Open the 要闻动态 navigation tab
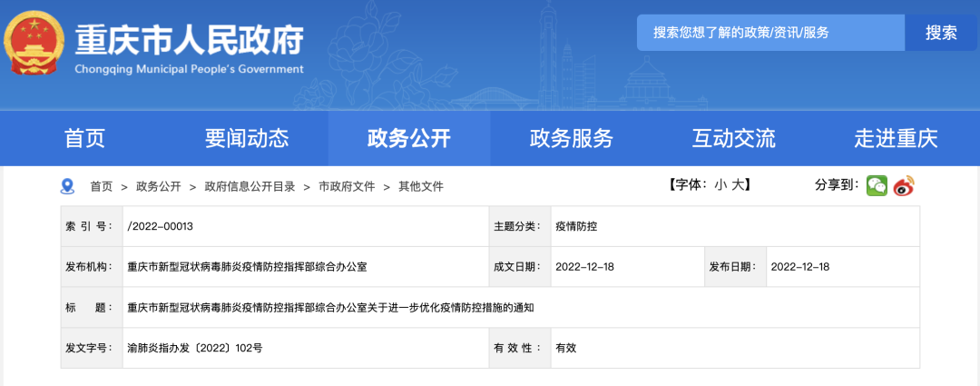Image resolution: width=980 pixels, height=386 pixels. point(247,138)
